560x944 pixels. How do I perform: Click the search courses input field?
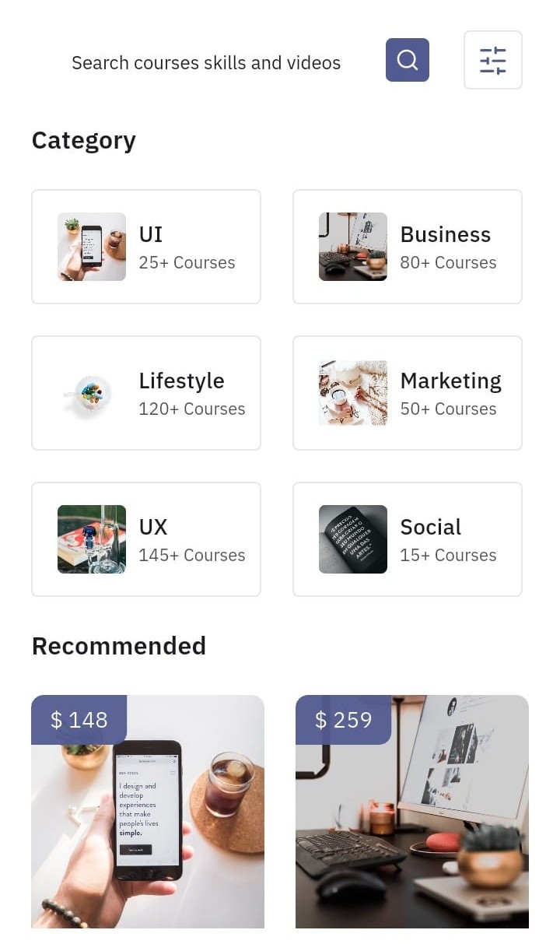tap(206, 63)
